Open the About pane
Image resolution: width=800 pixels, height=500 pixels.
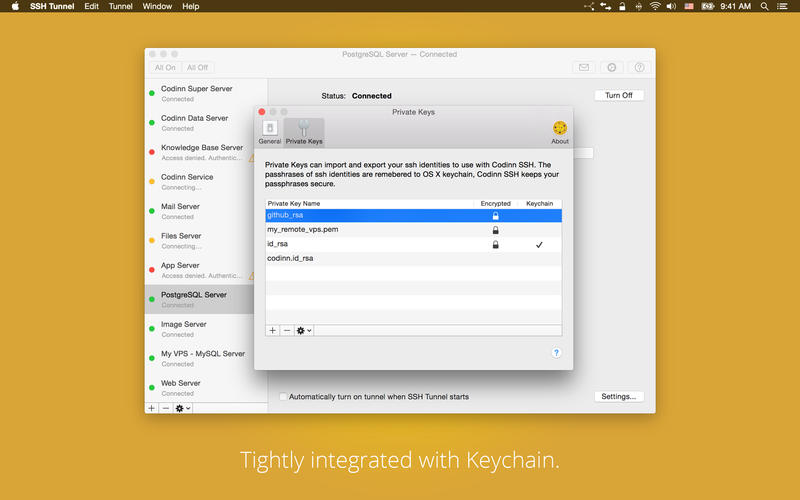pos(560,132)
